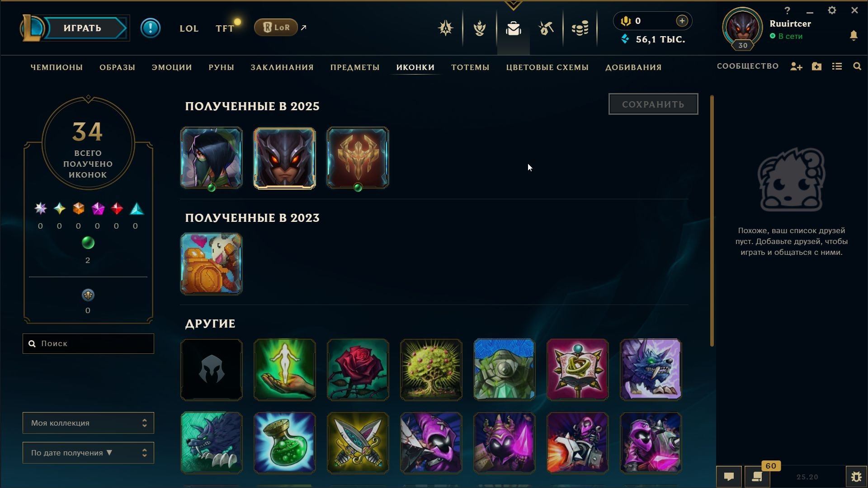Open the chat bubble icon

(x=729, y=477)
